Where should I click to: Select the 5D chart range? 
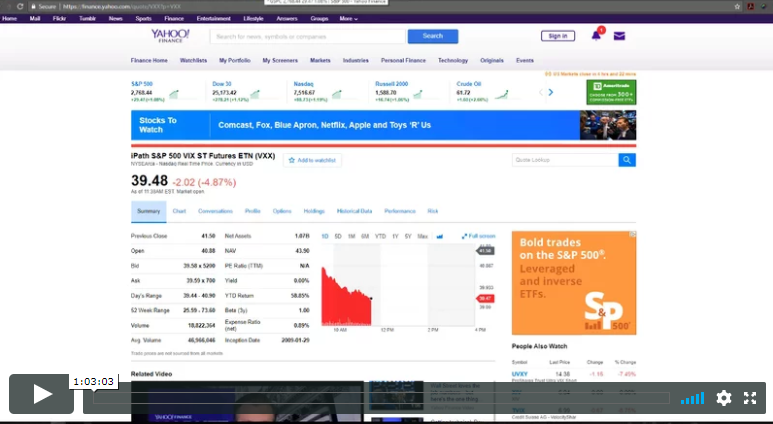338,236
